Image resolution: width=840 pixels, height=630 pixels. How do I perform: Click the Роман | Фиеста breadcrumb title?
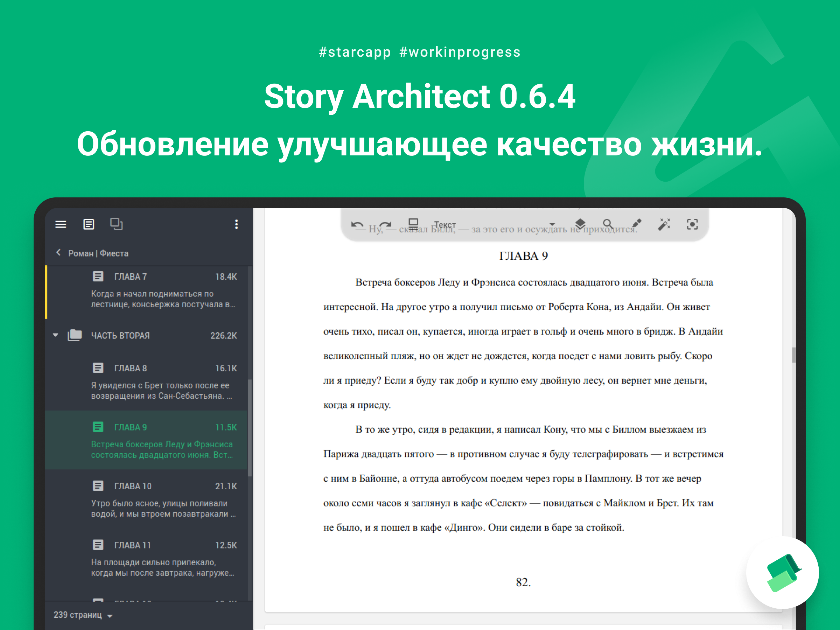(98, 253)
